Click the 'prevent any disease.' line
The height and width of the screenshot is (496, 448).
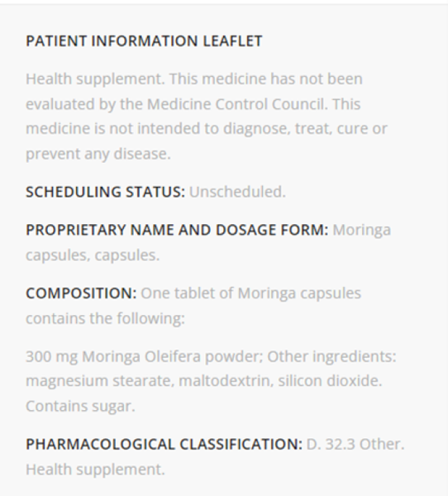pyautogui.click(x=98, y=155)
